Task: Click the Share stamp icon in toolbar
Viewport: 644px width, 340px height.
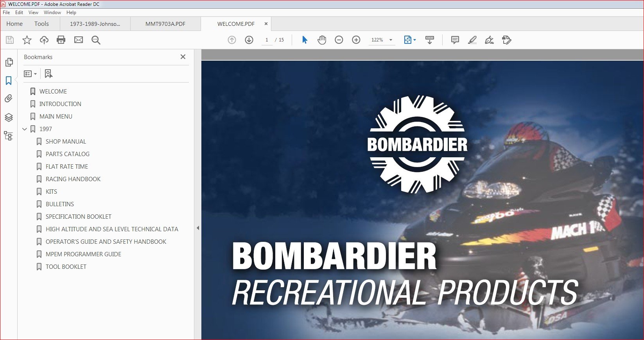Action: click(507, 40)
